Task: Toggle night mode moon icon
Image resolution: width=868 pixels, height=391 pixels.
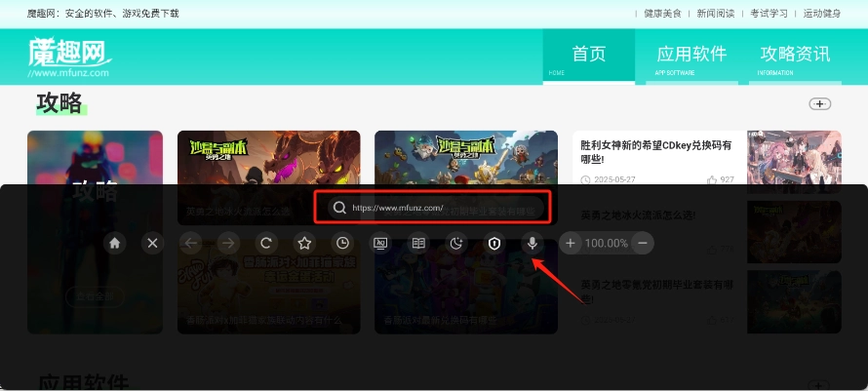Action: point(456,243)
